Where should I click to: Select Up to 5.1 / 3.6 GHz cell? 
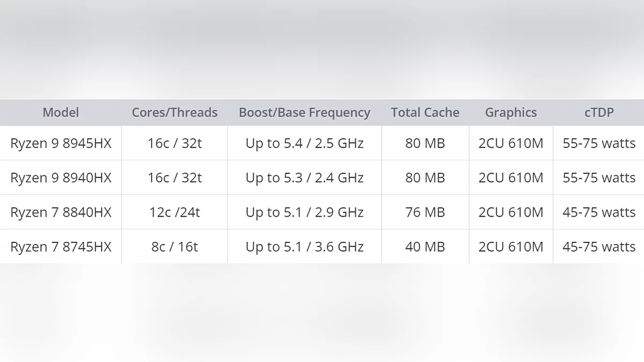click(x=304, y=247)
